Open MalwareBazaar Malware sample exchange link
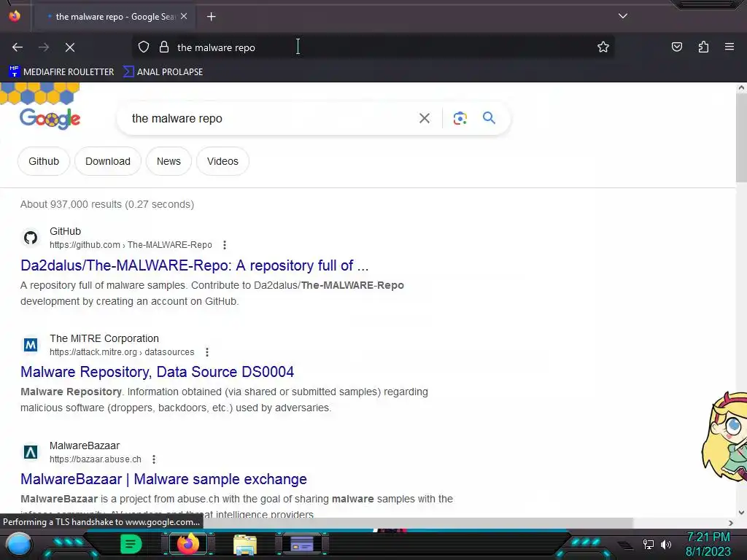 coord(163,479)
